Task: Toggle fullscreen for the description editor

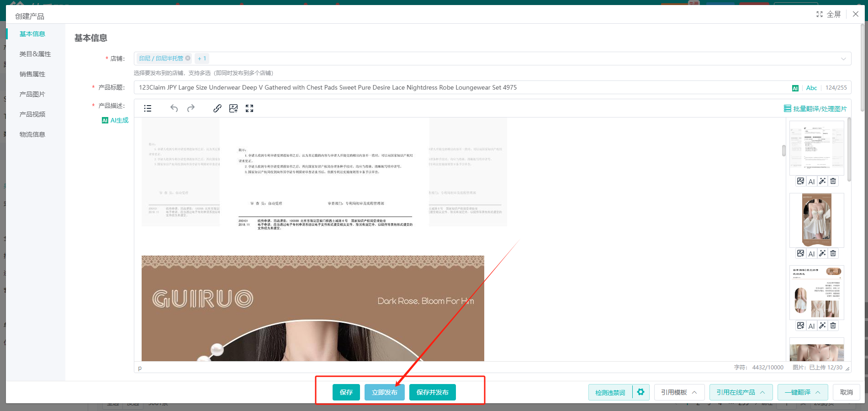Action: [x=249, y=108]
